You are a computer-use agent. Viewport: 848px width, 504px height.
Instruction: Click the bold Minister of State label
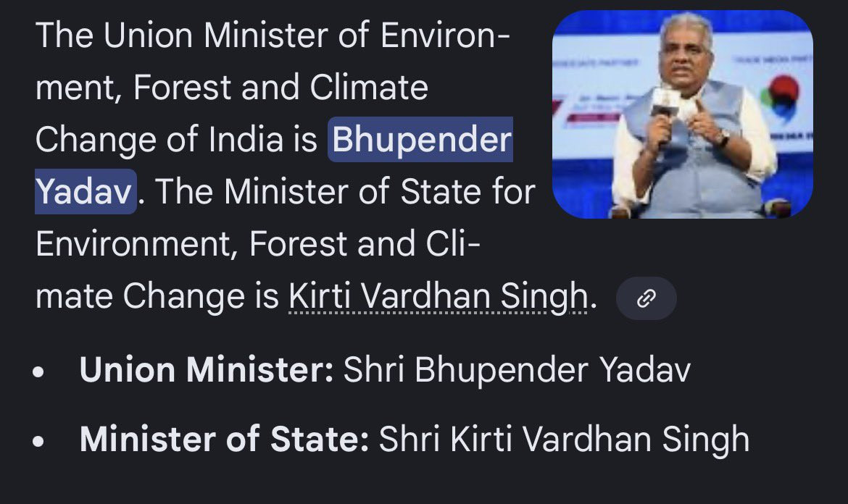pyautogui.click(x=225, y=439)
